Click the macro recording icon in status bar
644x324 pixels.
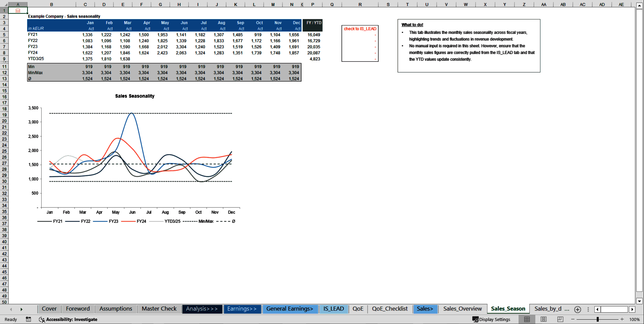click(29, 319)
